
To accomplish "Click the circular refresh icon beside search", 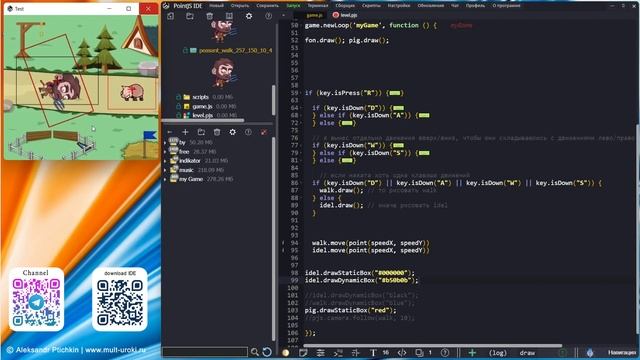I will (267, 352).
